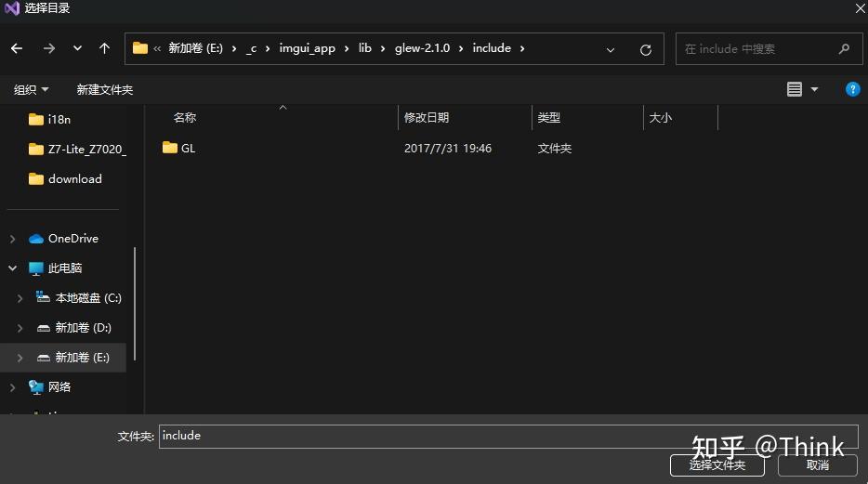Click include in the address breadcrumb
Image resolution: width=868 pixels, height=484 pixels.
[x=492, y=48]
